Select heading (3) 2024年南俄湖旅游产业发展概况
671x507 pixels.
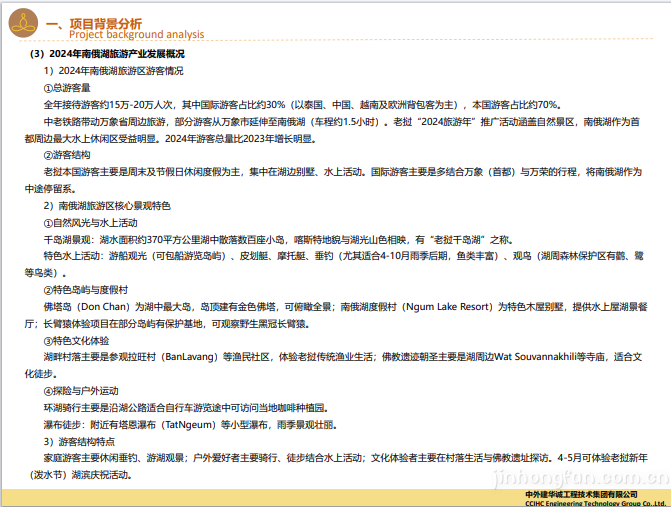[107, 54]
